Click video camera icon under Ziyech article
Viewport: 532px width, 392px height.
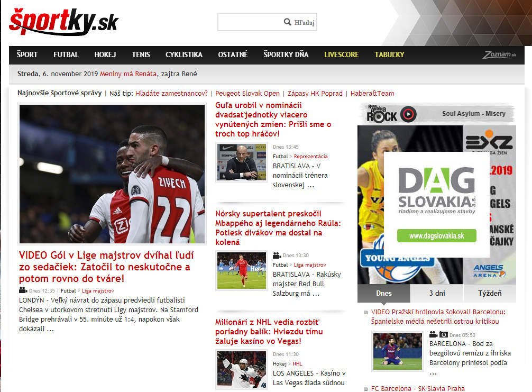(23, 290)
